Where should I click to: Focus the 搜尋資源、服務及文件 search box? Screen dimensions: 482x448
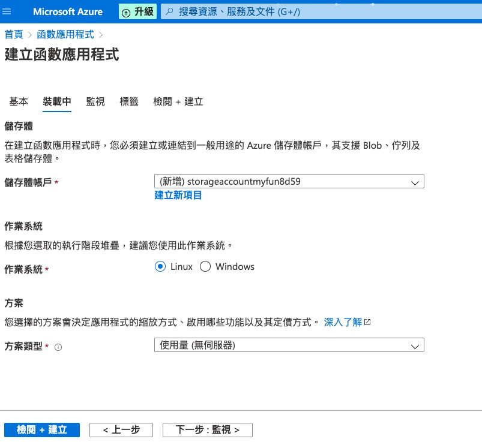[321, 11]
